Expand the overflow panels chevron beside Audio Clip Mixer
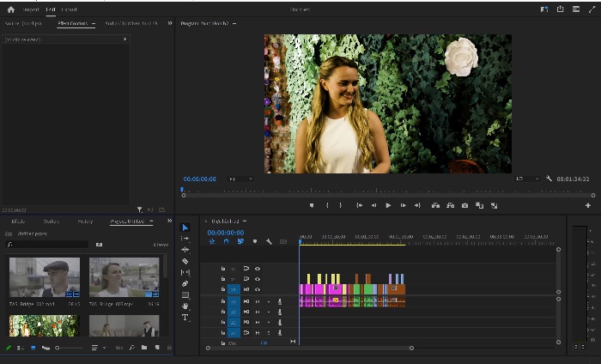The width and height of the screenshot is (601, 364). pos(170,23)
